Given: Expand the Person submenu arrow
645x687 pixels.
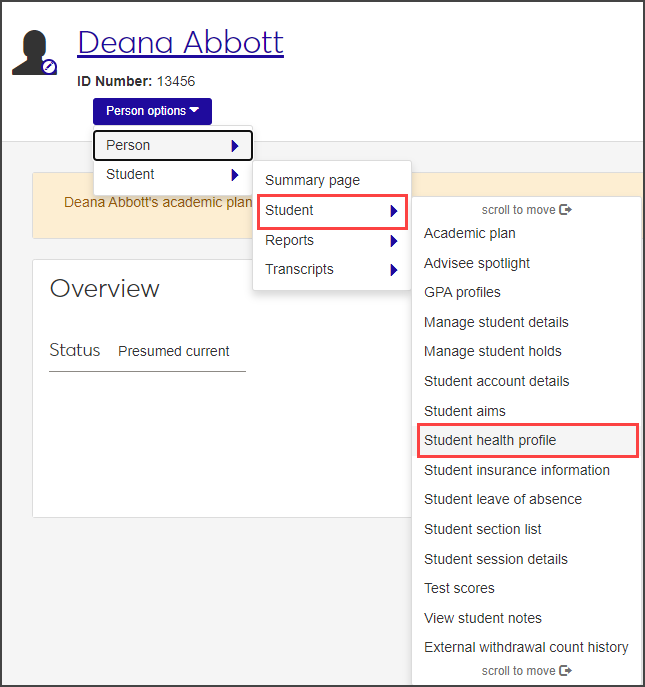Looking at the screenshot, I should [234, 146].
